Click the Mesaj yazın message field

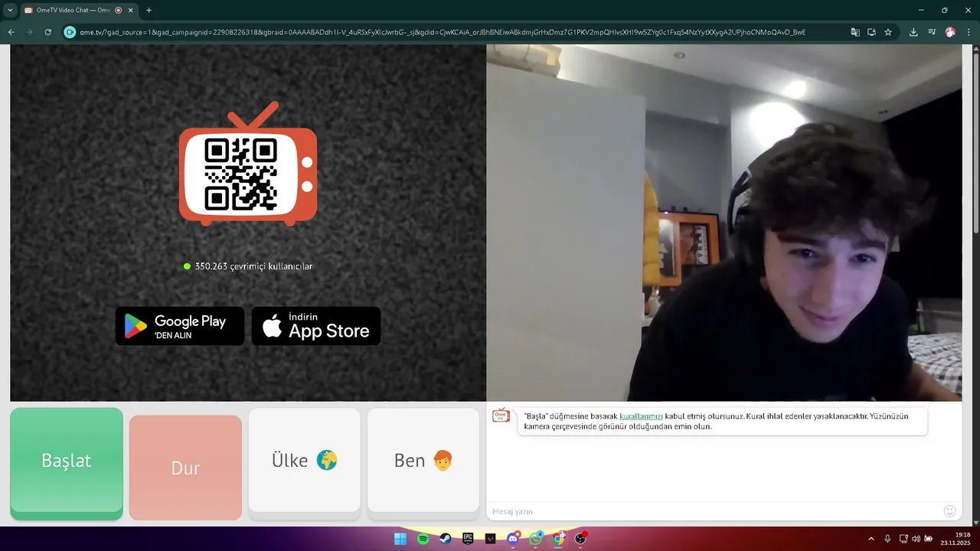click(x=712, y=511)
